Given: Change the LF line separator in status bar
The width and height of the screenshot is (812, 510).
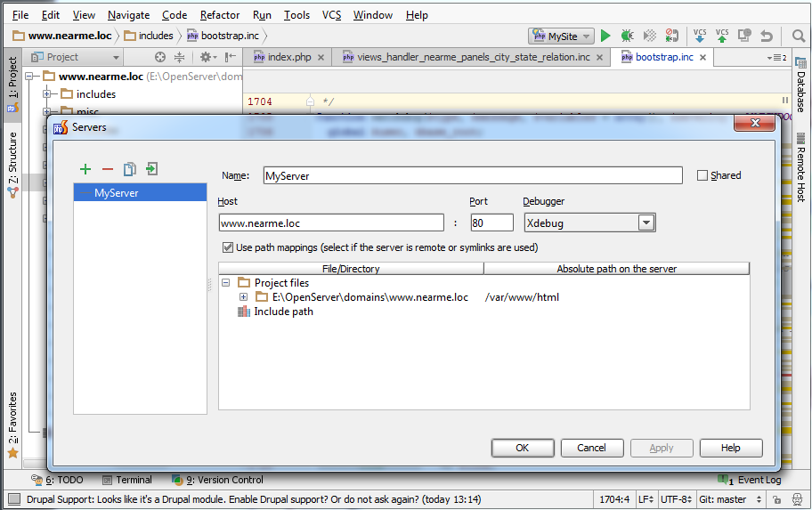Looking at the screenshot, I should pos(646,499).
